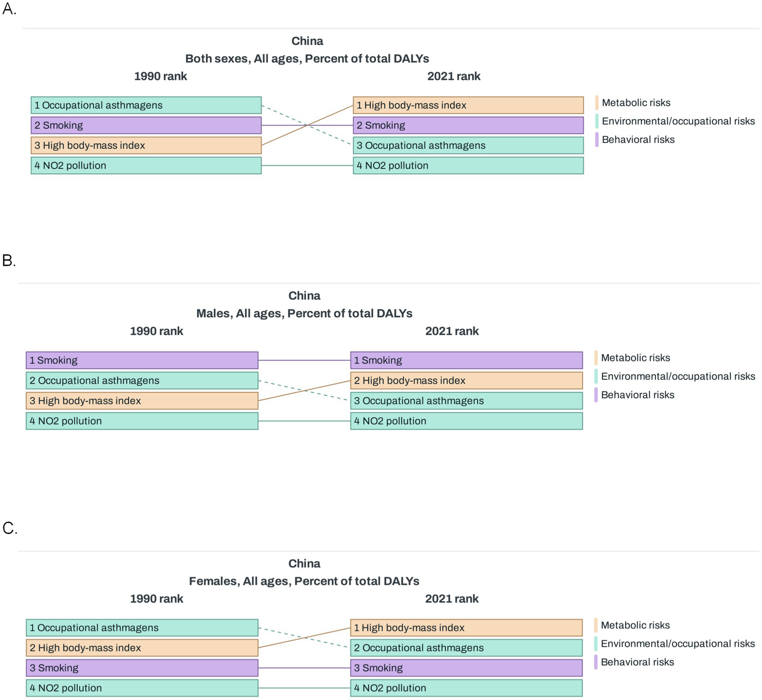Select 1990 rank 1 Smoking bar in Males chart
The width and height of the screenshot is (762, 700).
click(142, 360)
